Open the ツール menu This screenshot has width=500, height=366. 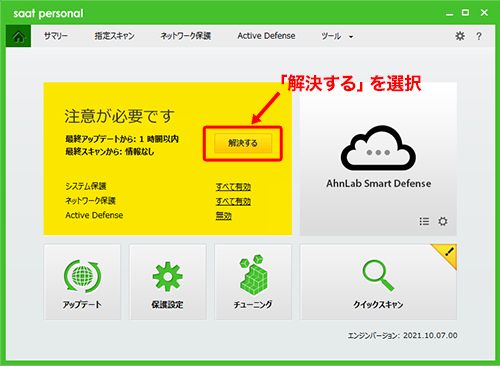[331, 36]
